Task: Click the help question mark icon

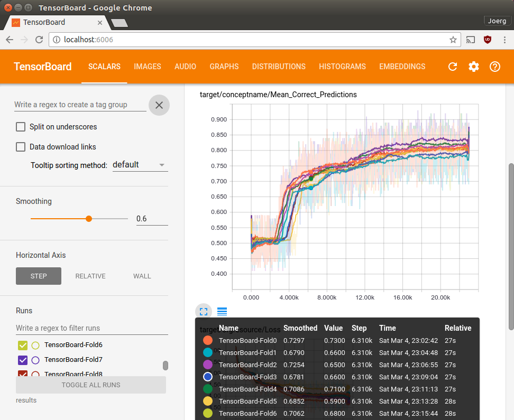Action: point(495,67)
